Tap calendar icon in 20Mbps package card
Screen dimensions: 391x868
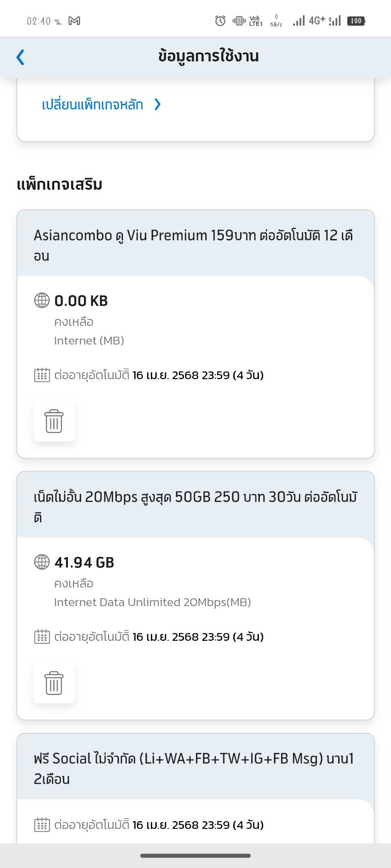42,637
